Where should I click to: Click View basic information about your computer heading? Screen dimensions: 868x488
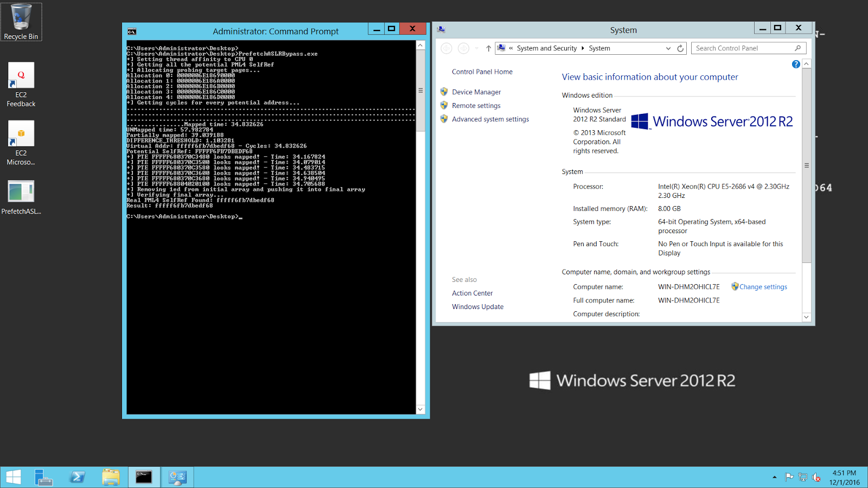tap(650, 77)
